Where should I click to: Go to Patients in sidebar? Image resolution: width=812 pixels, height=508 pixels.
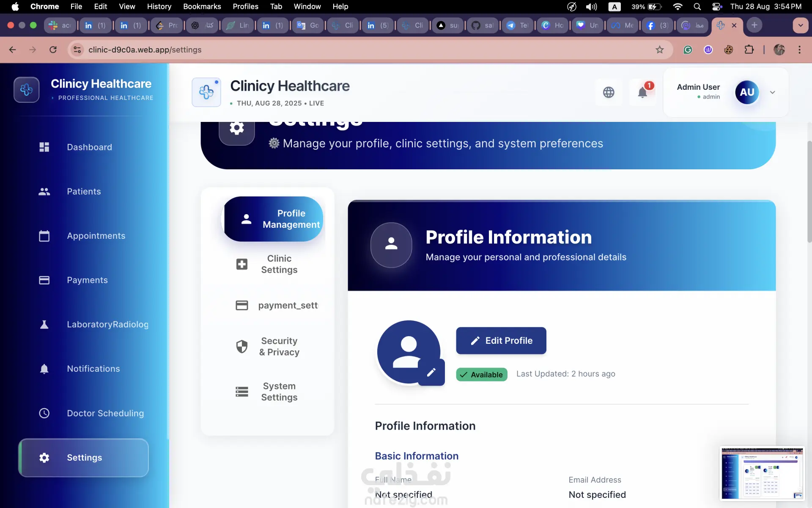pos(83,191)
